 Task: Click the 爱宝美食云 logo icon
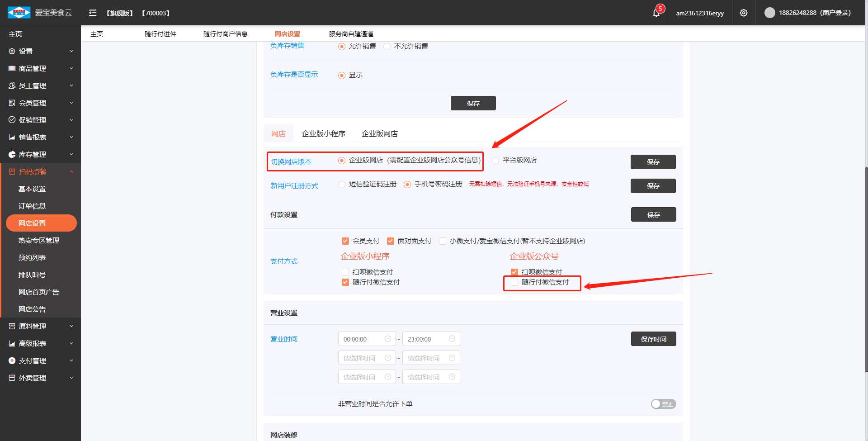(x=19, y=13)
